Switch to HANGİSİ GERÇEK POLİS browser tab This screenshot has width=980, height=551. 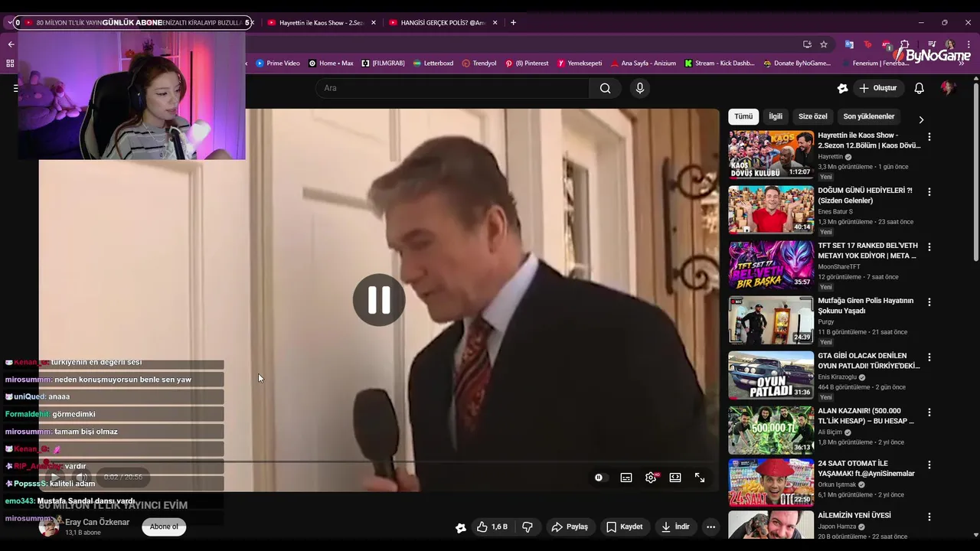pyautogui.click(x=443, y=23)
